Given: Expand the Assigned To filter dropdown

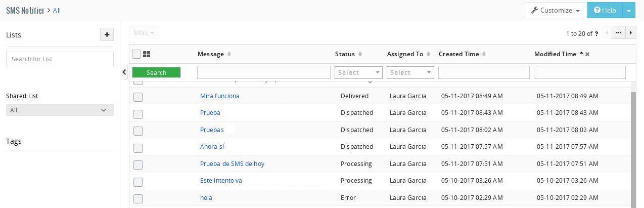Looking at the screenshot, I should click(410, 72).
